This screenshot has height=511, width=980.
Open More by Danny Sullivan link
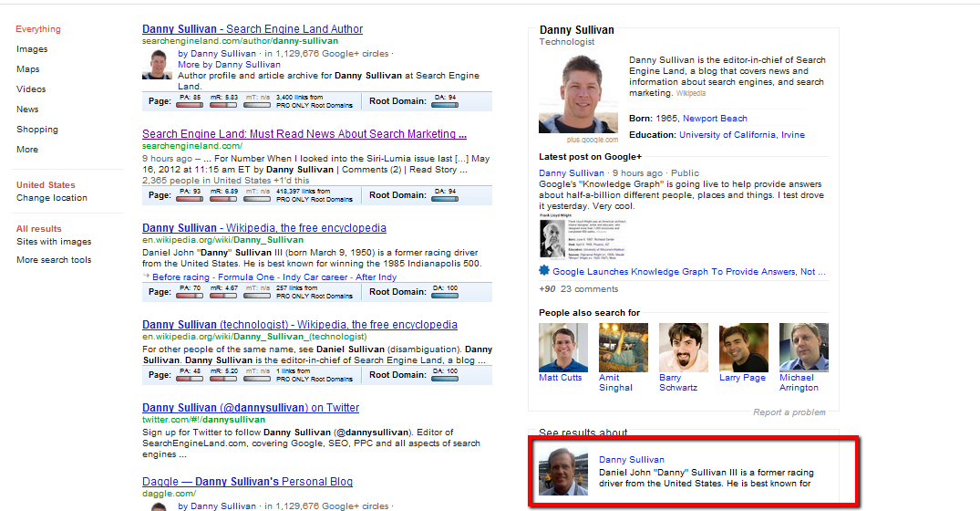(229, 65)
